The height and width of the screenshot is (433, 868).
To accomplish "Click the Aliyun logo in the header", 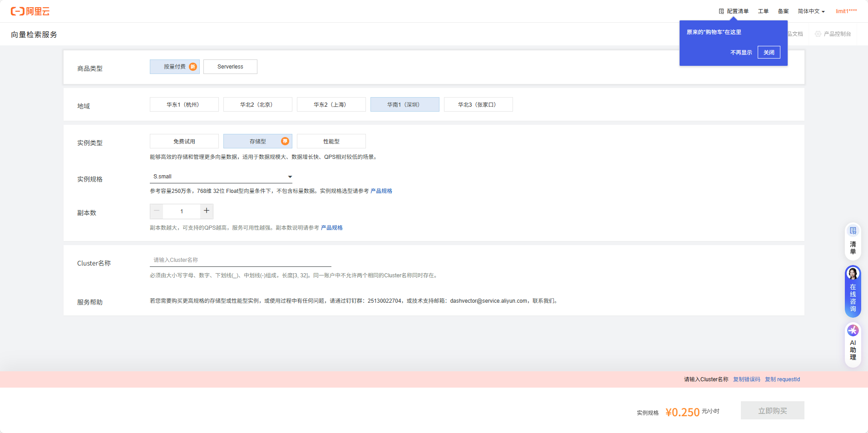I will (x=30, y=11).
